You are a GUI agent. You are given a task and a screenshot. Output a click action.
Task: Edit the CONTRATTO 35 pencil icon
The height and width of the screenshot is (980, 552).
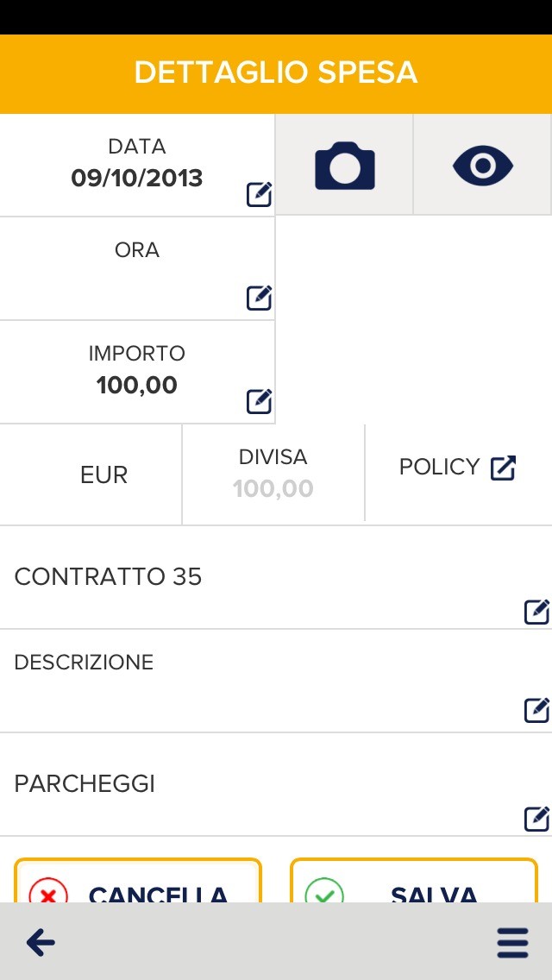pos(536,612)
